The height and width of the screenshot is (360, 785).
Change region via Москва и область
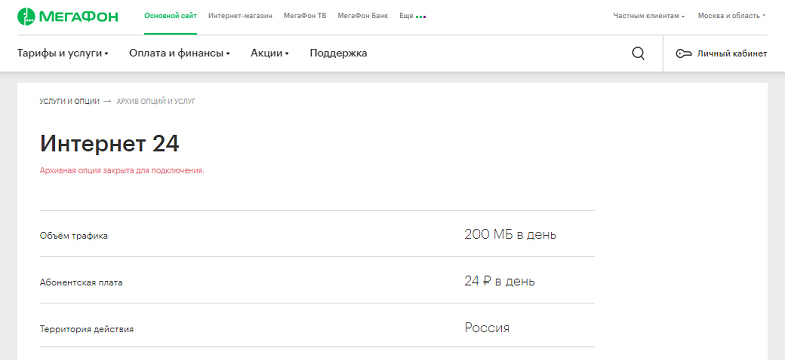[731, 16]
